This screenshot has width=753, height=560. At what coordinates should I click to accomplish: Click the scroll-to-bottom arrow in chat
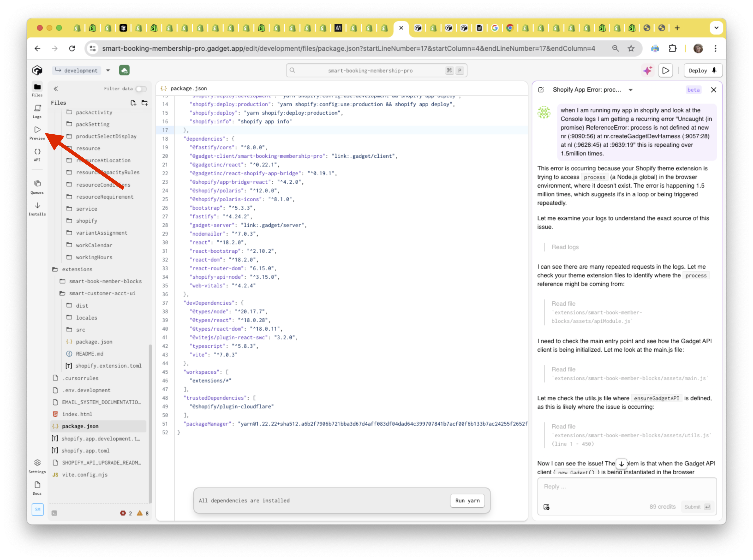621,463
